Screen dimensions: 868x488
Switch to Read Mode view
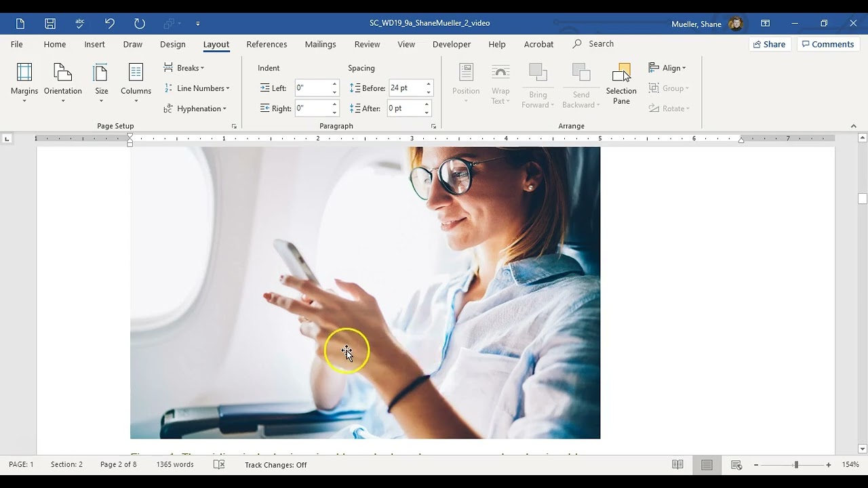pos(677,465)
